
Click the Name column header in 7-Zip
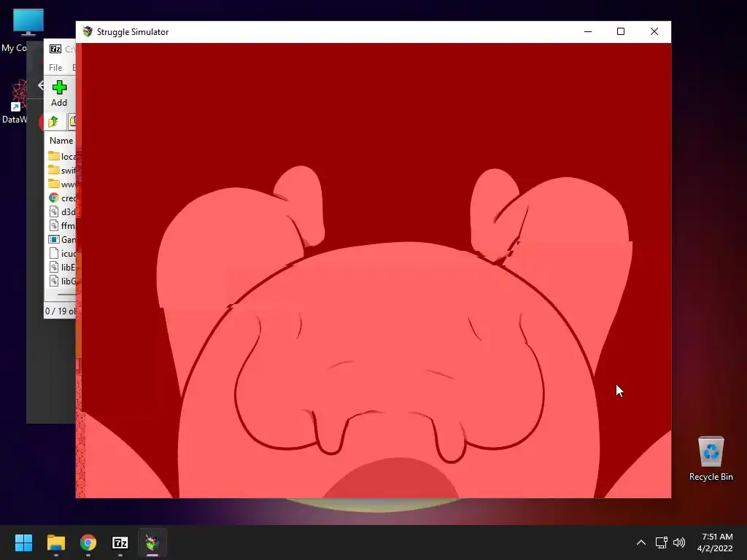[x=61, y=141]
